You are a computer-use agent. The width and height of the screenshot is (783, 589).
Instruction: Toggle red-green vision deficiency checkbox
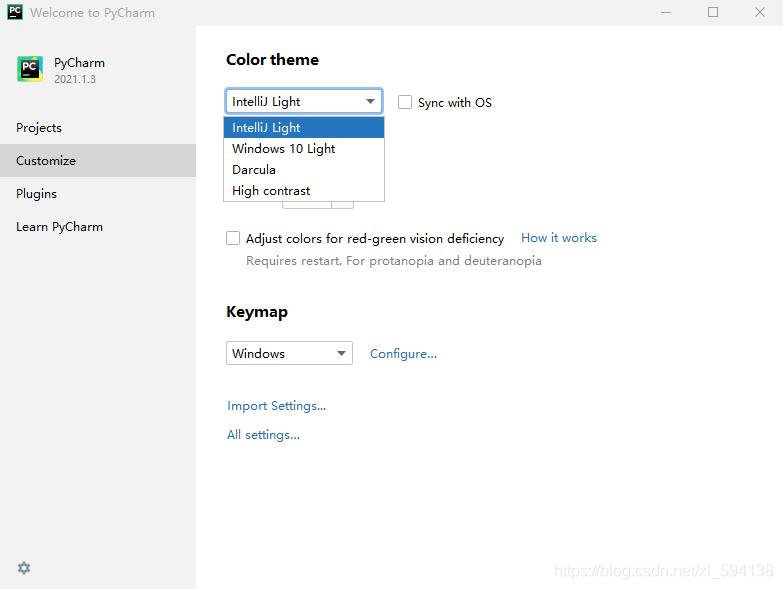pos(233,238)
